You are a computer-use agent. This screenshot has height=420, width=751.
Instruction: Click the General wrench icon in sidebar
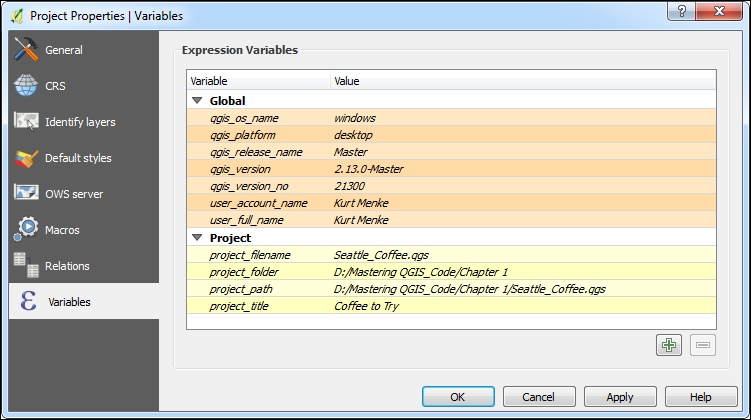click(x=26, y=50)
